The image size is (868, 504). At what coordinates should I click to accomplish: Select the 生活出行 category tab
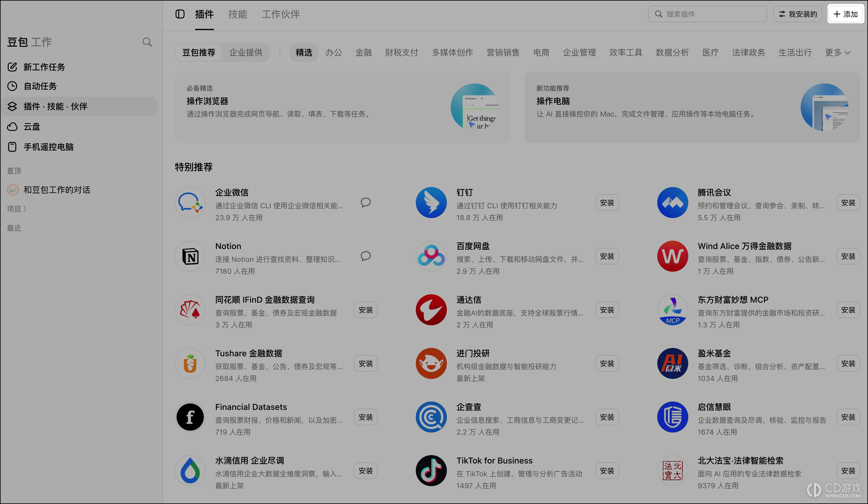click(795, 52)
